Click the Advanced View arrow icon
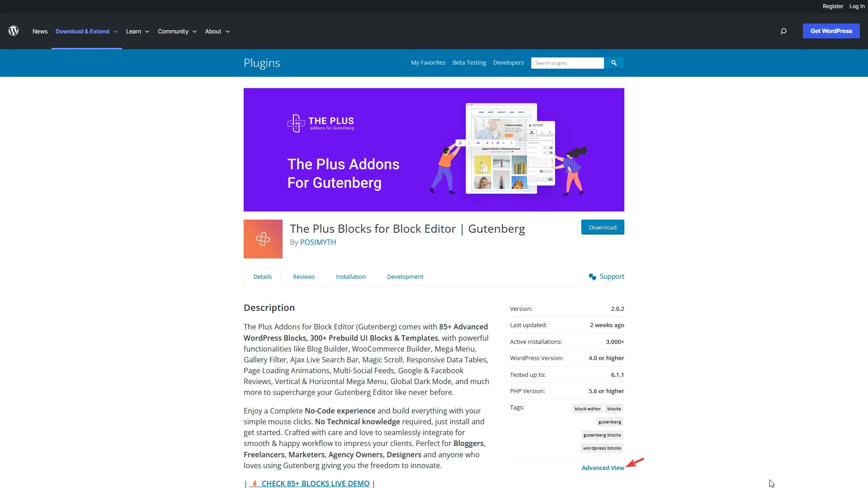This screenshot has width=868, height=488. (635, 464)
